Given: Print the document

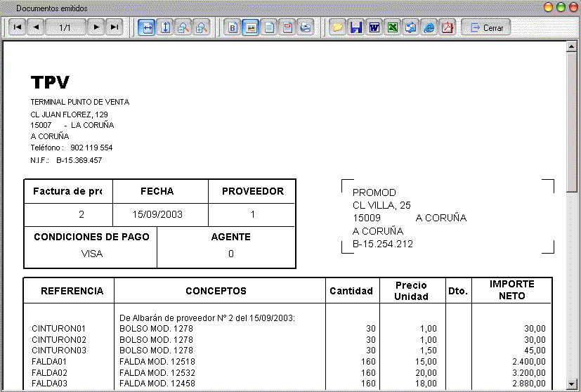Looking at the screenshot, I should coord(306,27).
